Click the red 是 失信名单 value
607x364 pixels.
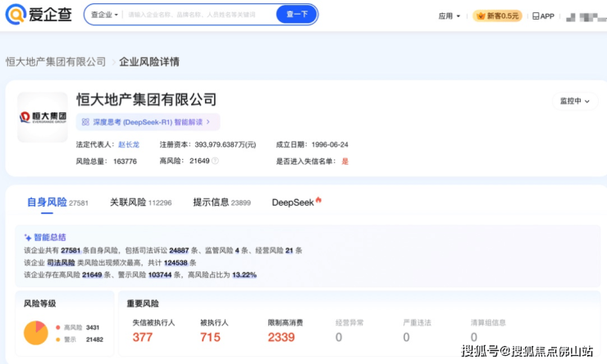click(x=345, y=162)
